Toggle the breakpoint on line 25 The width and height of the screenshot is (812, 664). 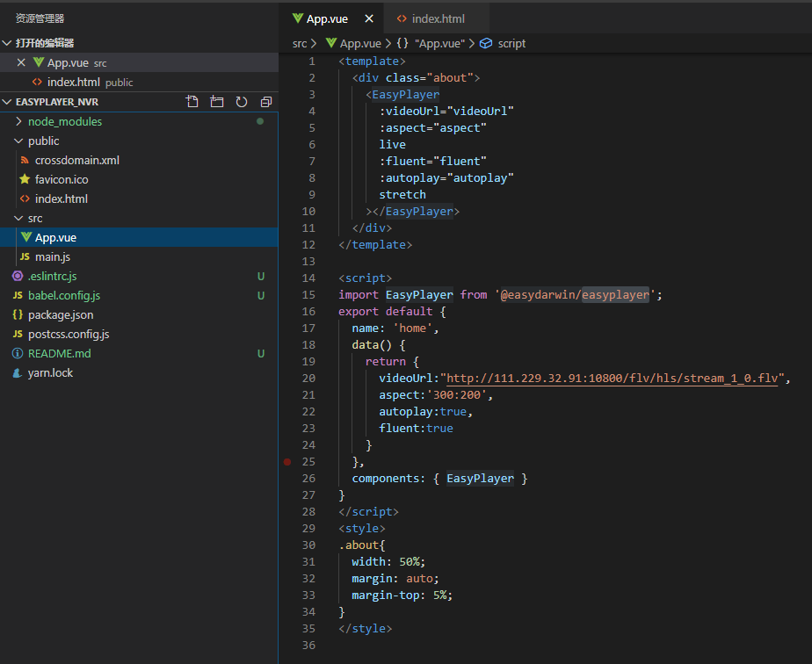pos(287,461)
